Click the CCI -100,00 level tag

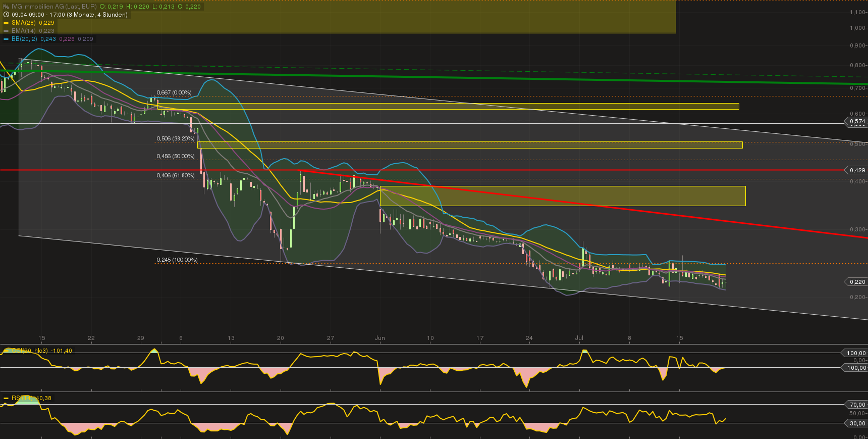pos(855,368)
